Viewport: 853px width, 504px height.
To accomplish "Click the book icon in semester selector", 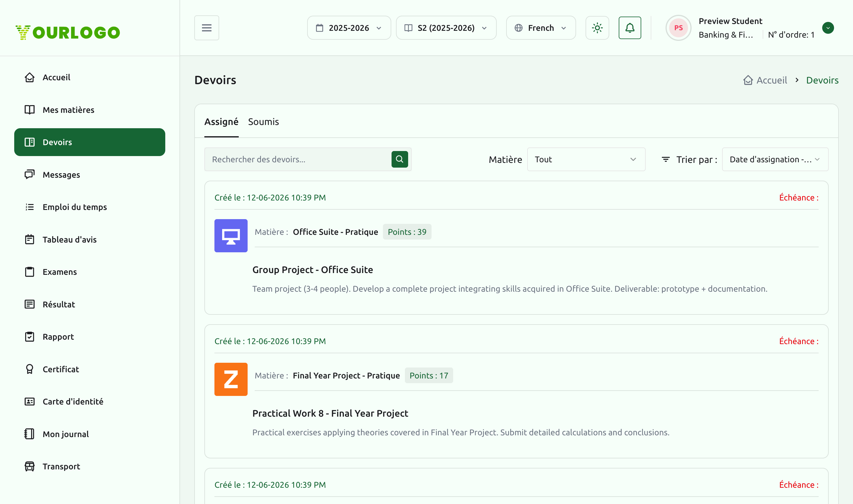I will pyautogui.click(x=408, y=28).
